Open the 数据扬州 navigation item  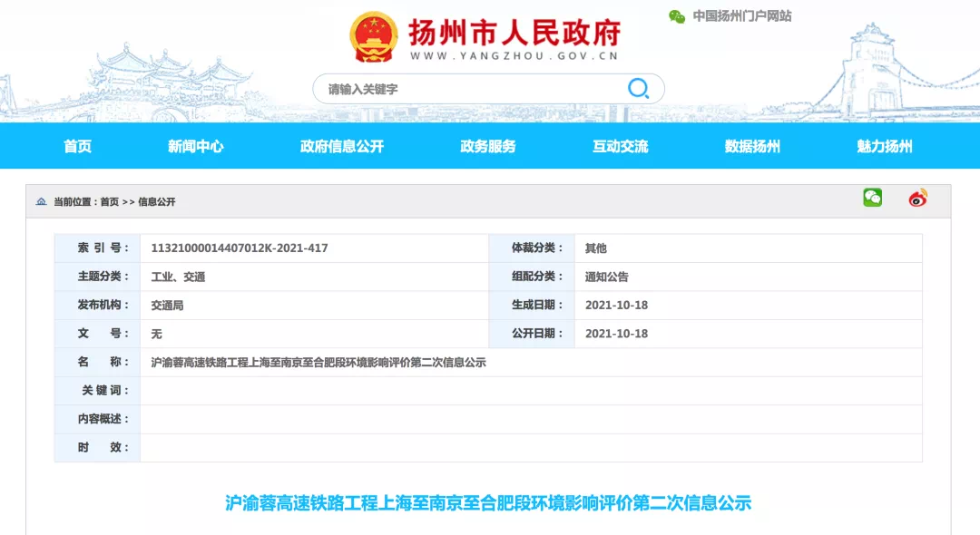(x=752, y=146)
